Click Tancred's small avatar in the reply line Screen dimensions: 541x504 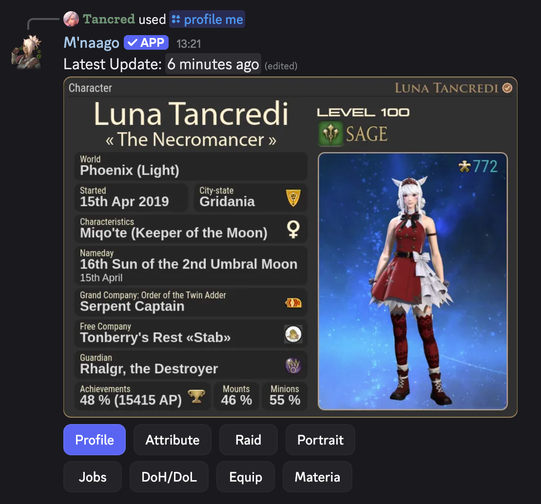71,19
